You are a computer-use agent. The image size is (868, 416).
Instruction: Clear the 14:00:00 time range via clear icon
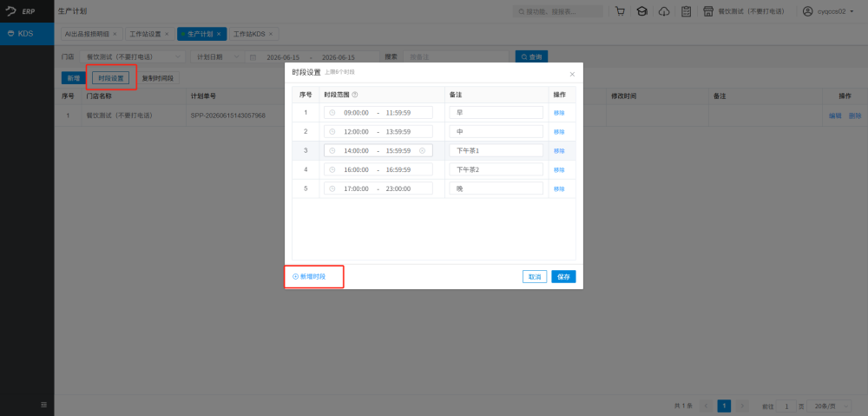coord(423,150)
